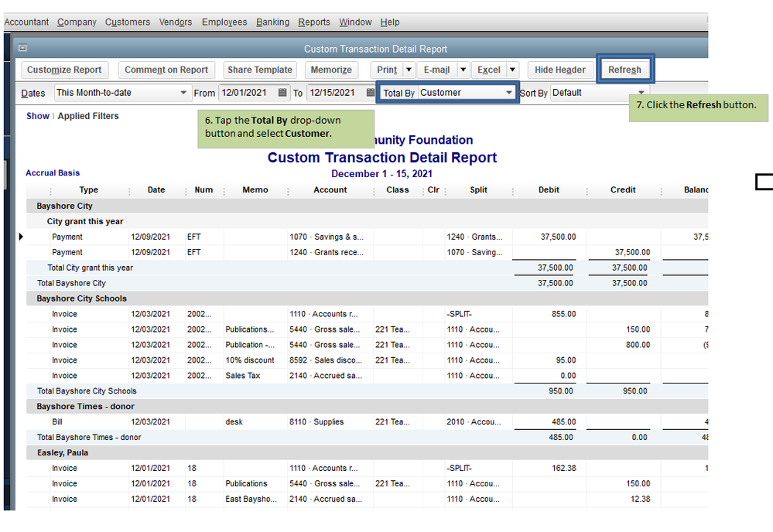The width and height of the screenshot is (773, 532).
Task: Click the Print dropdown arrow
Action: [409, 70]
